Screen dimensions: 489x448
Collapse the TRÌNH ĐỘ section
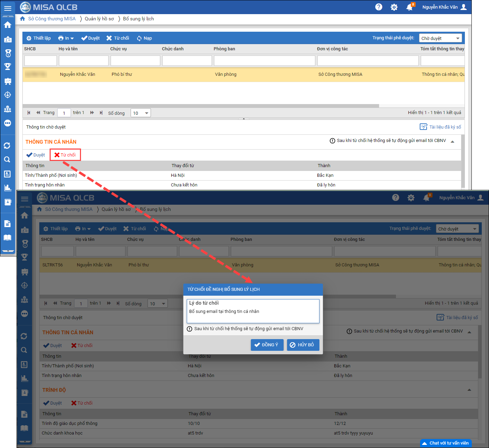pos(469,390)
